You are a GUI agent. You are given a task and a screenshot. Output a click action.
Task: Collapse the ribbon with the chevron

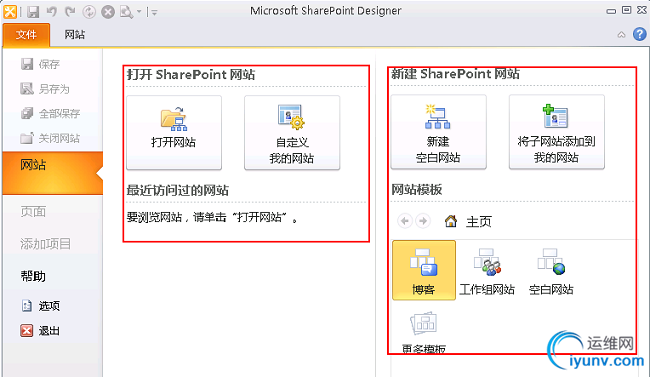pyautogui.click(x=621, y=35)
